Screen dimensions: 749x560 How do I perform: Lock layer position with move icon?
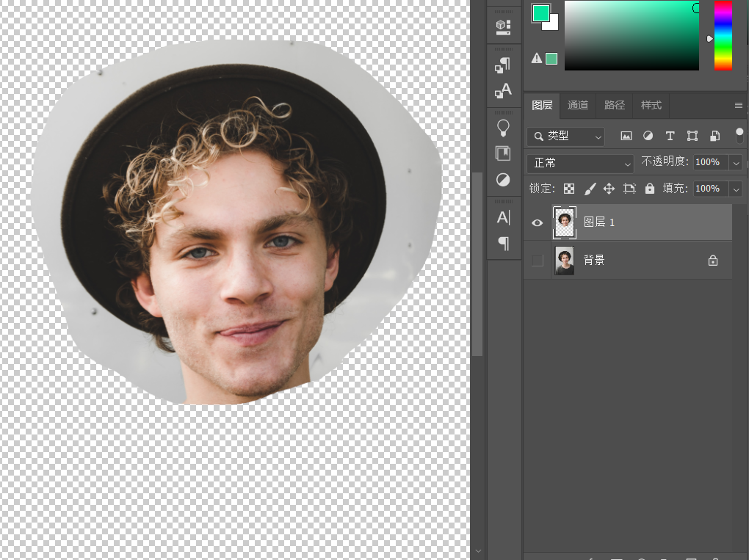point(609,189)
